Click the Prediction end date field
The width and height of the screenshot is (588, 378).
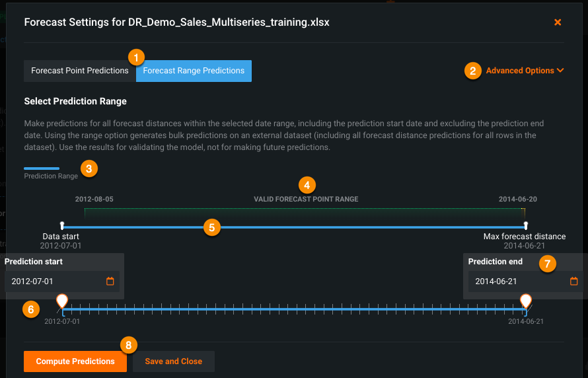[x=519, y=281]
